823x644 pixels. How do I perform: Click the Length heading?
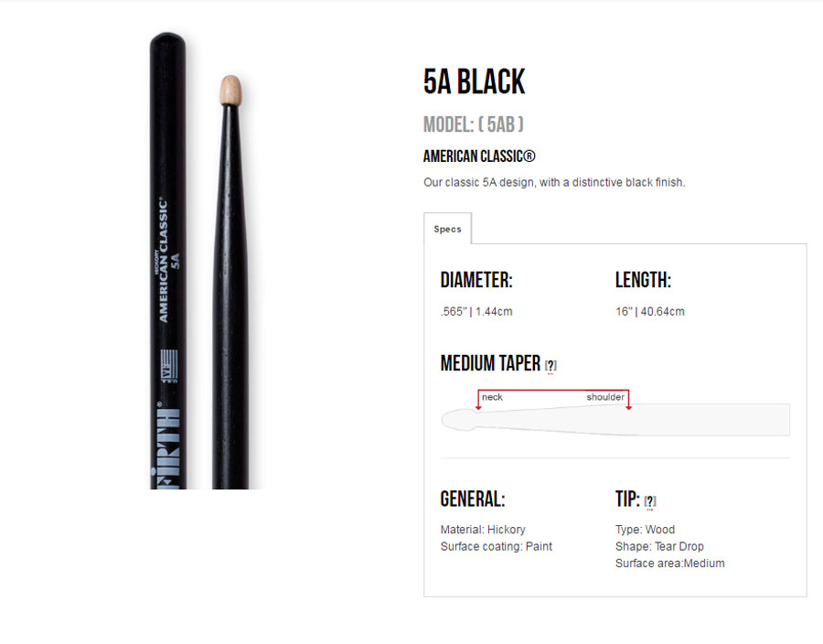click(x=643, y=280)
